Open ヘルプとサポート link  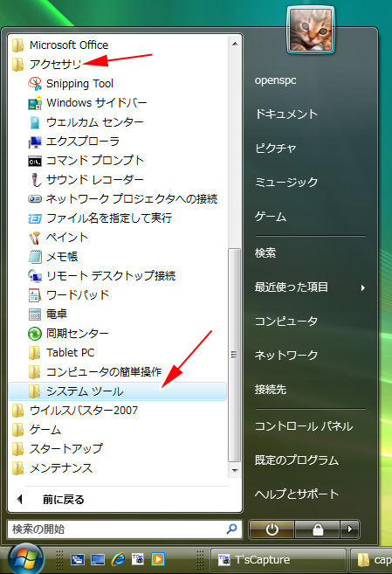pos(297,494)
